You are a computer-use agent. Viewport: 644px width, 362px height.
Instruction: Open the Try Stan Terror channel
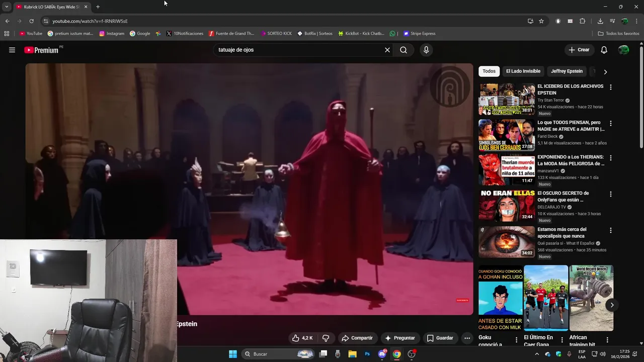click(550, 100)
